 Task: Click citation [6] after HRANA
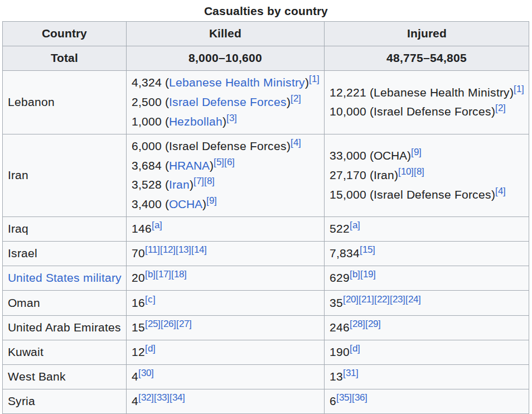point(229,162)
